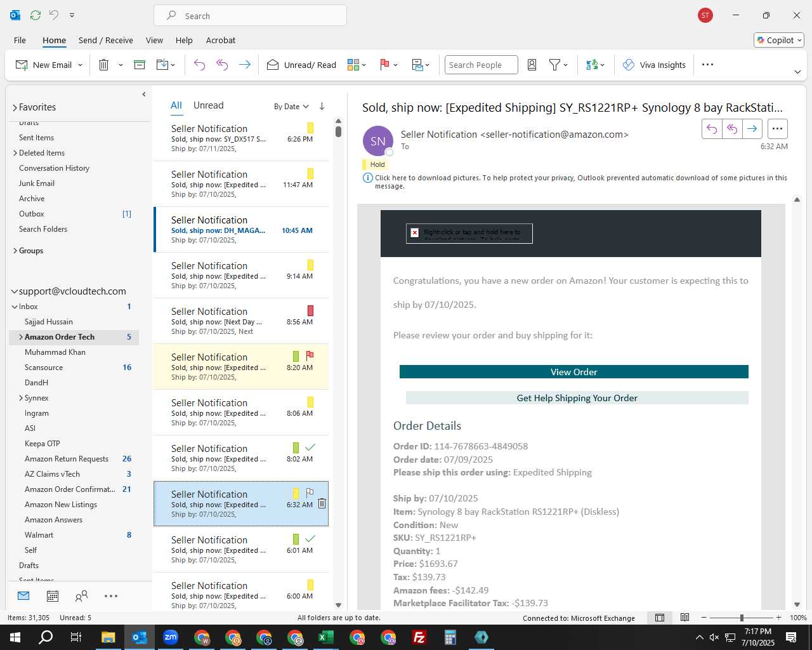Open the Categorize color squares icon
812x650 pixels.
(353, 65)
